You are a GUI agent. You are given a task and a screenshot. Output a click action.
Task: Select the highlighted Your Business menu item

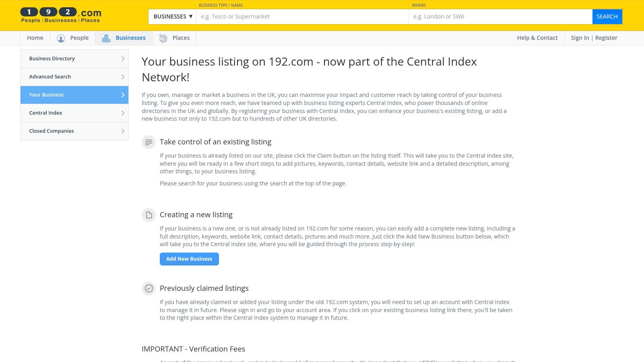(74, 95)
